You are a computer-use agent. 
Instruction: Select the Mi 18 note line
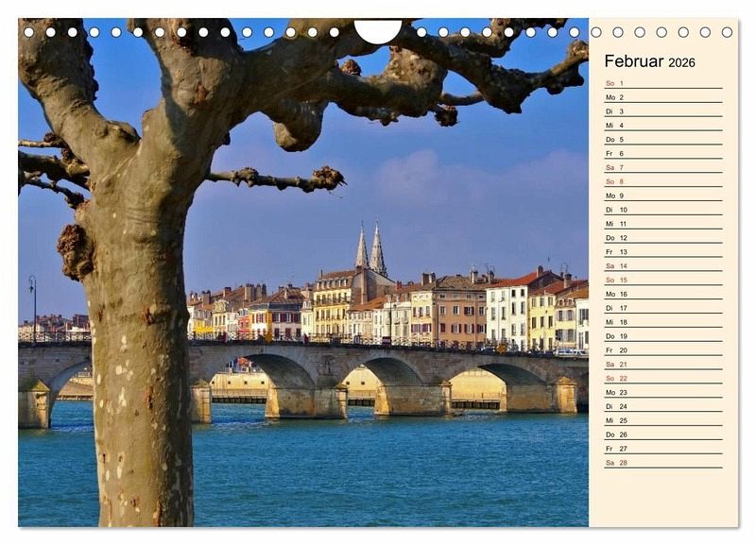coord(662,322)
